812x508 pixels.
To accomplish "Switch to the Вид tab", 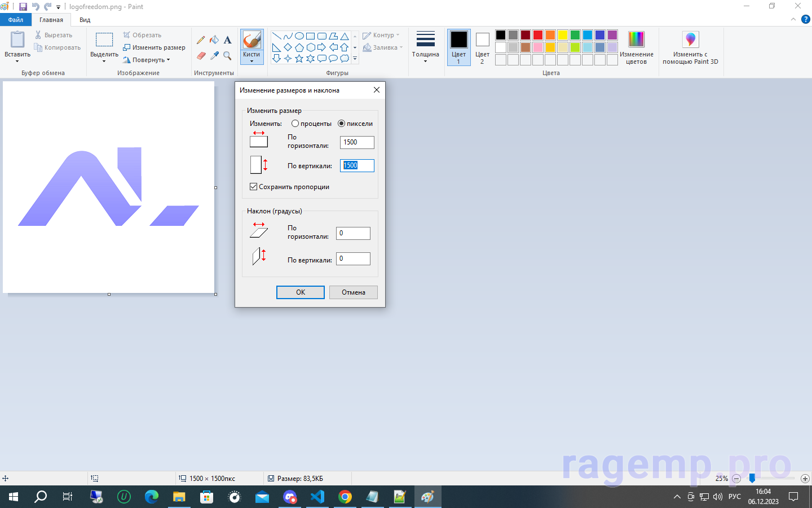I will [85, 20].
